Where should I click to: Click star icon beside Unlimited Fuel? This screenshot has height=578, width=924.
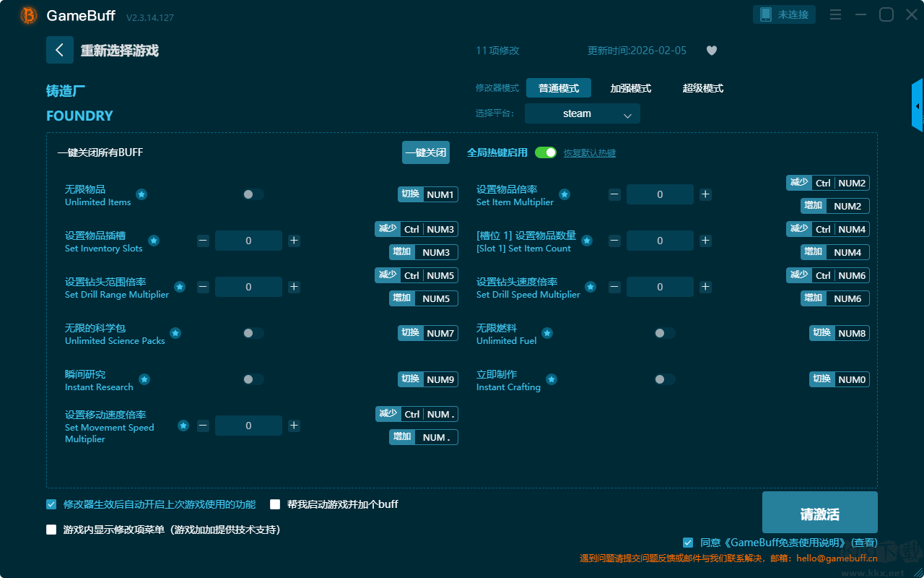click(x=547, y=333)
